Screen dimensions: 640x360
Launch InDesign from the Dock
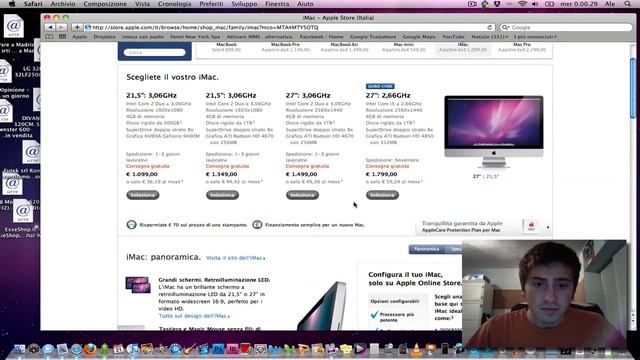tap(232, 349)
